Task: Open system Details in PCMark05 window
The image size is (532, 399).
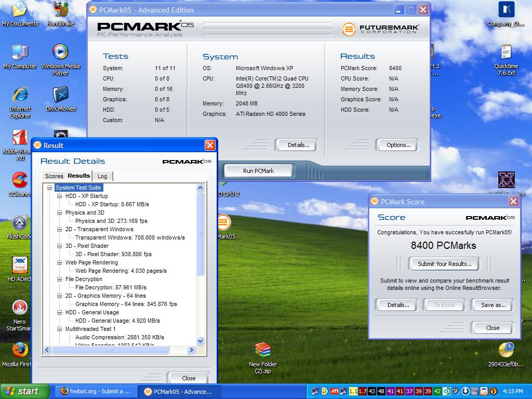Action: coord(296,145)
